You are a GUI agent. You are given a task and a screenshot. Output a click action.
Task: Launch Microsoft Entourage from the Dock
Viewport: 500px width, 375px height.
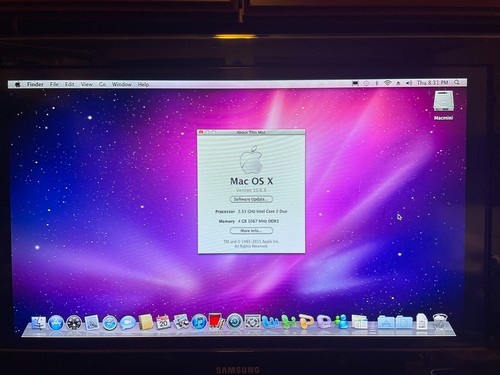click(x=324, y=322)
